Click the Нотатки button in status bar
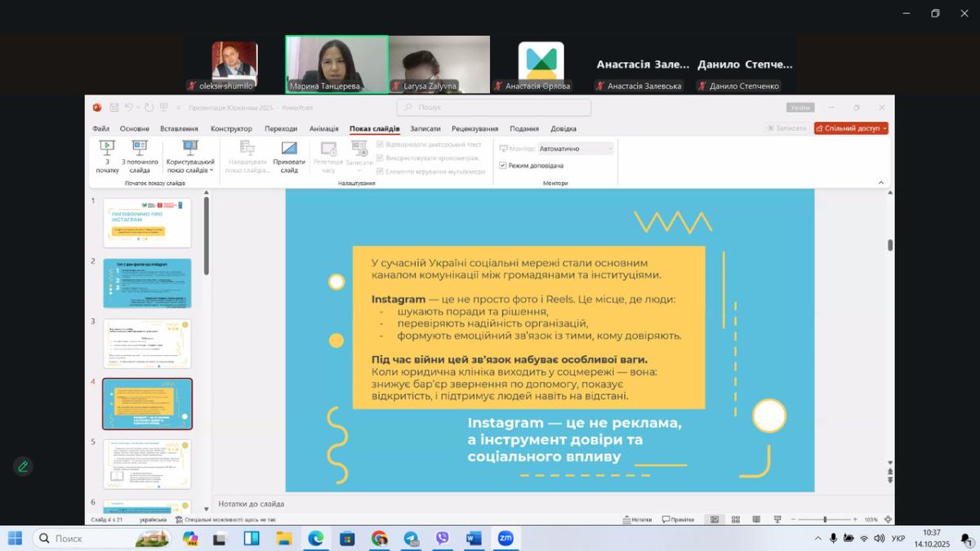Image resolution: width=980 pixels, height=551 pixels. pyautogui.click(x=637, y=519)
